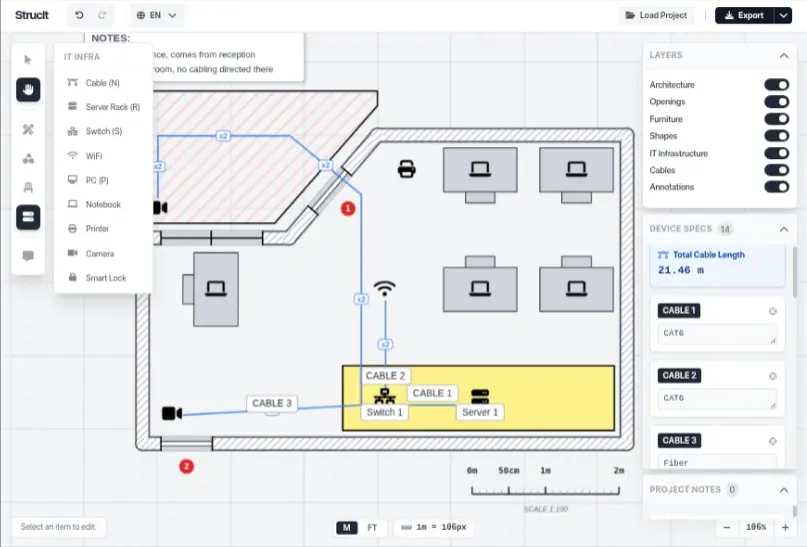Choose Server Rack (R) from IT Infra menu
This screenshot has width=807, height=547.
pyautogui.click(x=112, y=107)
